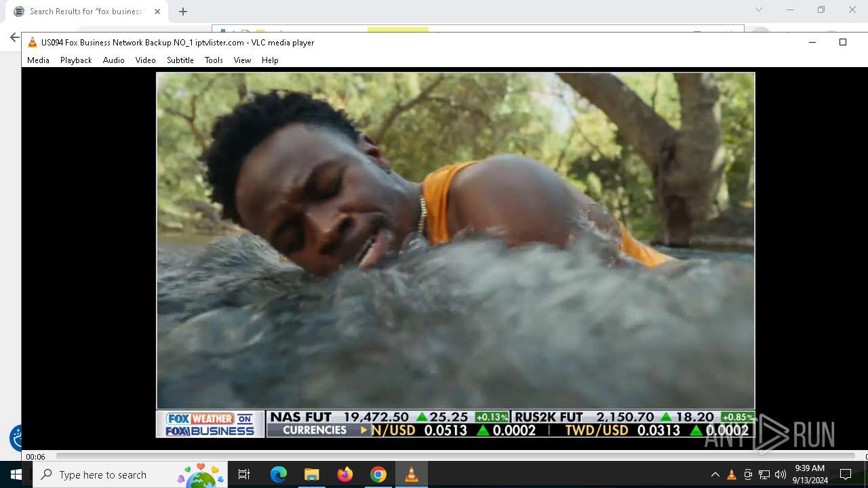Click the VLC cone in system tray
This screenshot has height=488, width=868.
click(731, 474)
